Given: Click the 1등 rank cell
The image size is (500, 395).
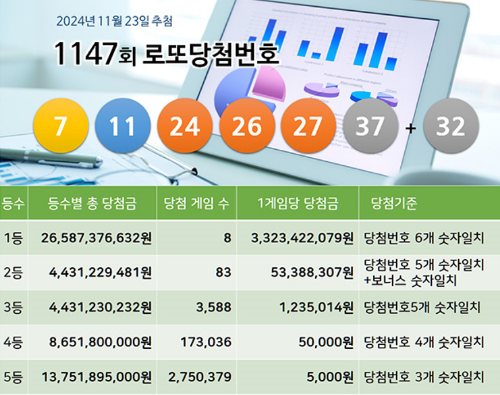Looking at the screenshot, I should [13, 238].
